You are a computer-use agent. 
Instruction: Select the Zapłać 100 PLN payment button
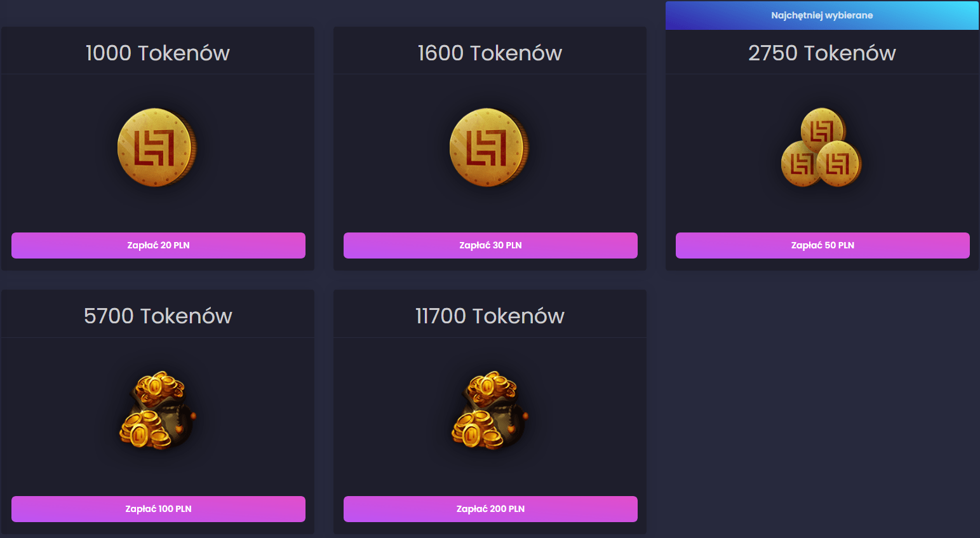pos(158,509)
